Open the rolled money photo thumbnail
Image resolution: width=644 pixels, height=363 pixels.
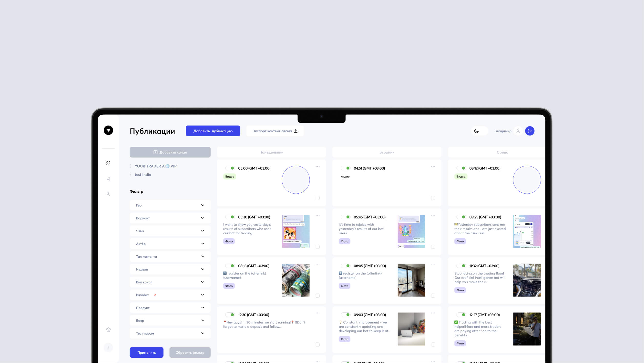[x=296, y=280]
